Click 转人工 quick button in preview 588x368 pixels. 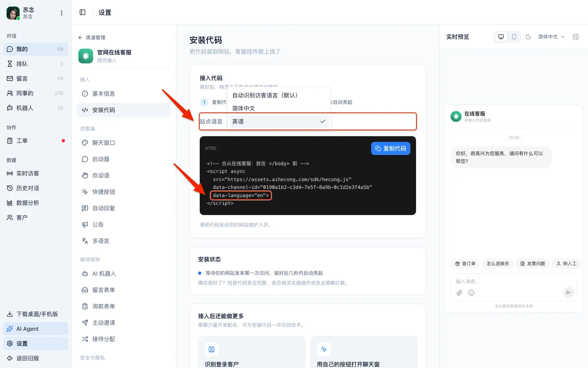(x=567, y=264)
